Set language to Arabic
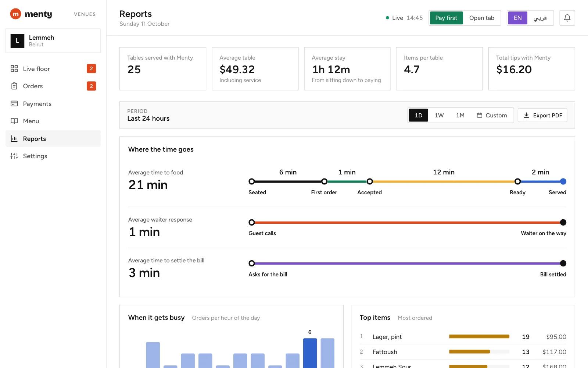588x368 pixels. coord(540,18)
